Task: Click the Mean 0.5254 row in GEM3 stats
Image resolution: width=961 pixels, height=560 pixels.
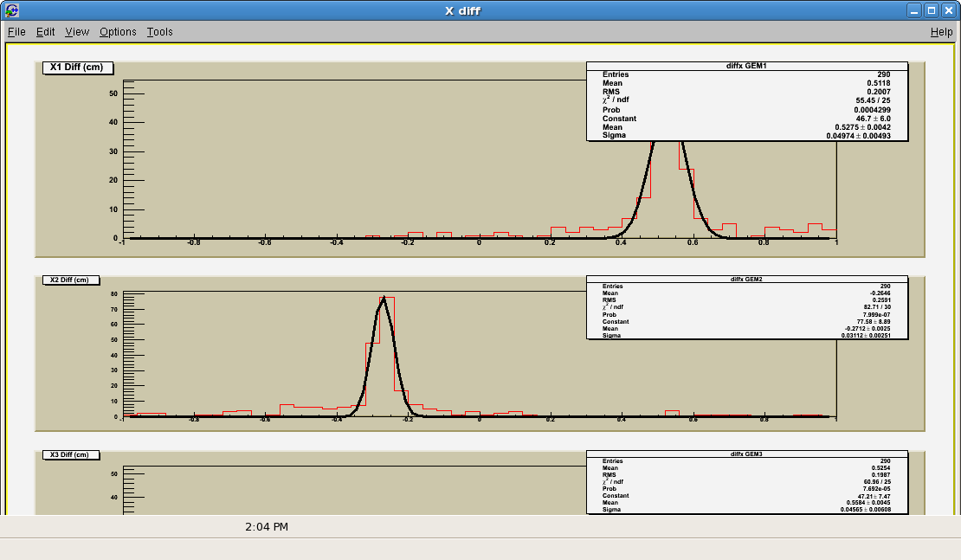Action: tap(746, 468)
